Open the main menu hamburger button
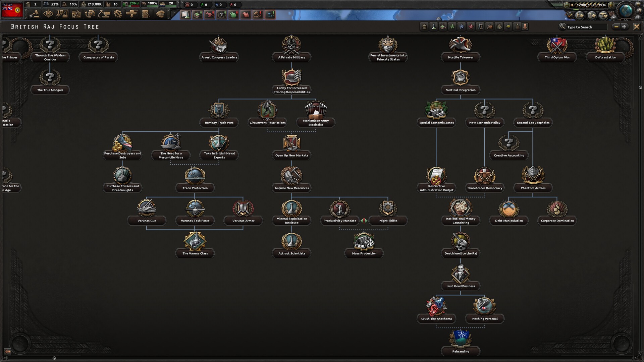644x362 pixels. (638, 4)
